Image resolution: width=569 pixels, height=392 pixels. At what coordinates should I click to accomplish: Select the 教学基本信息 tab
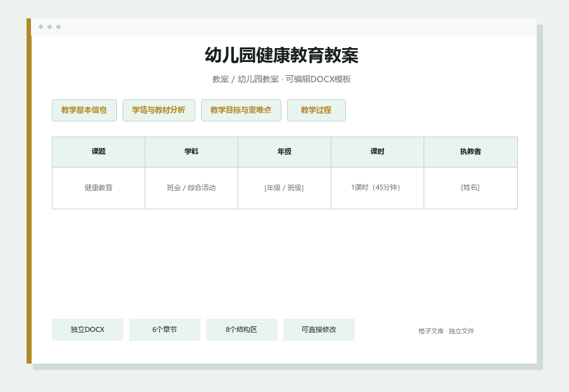pos(84,111)
